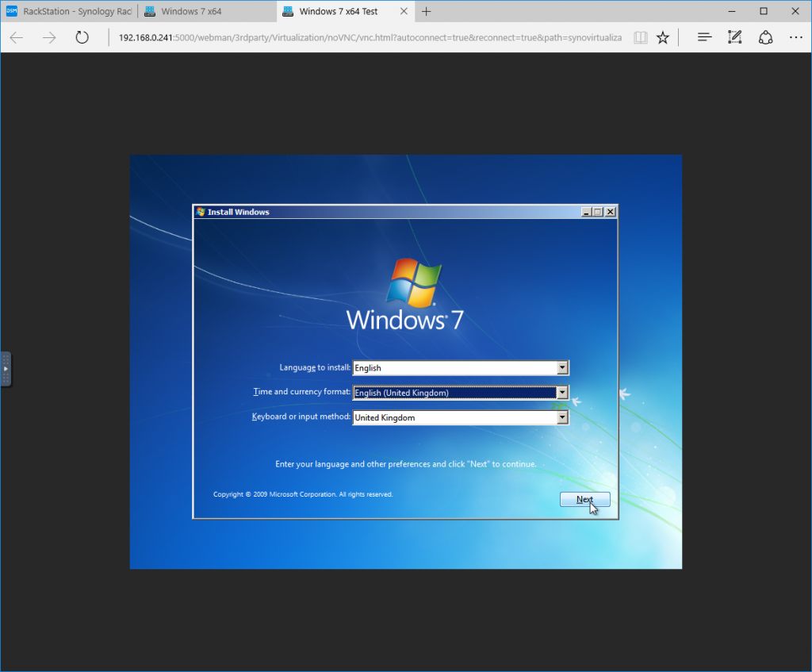This screenshot has height=672, width=812.
Task: Share the current page
Action: tap(764, 36)
